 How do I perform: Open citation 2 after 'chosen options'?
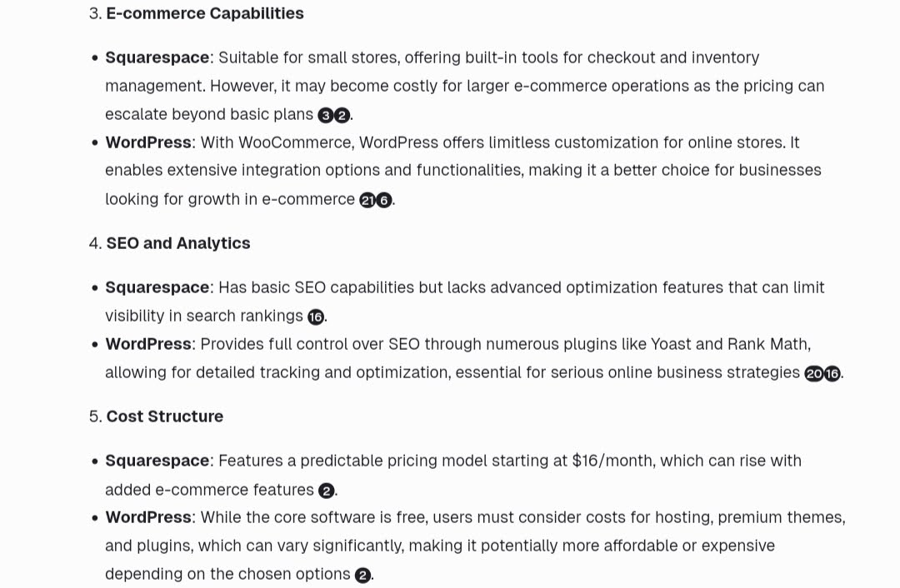(362, 576)
